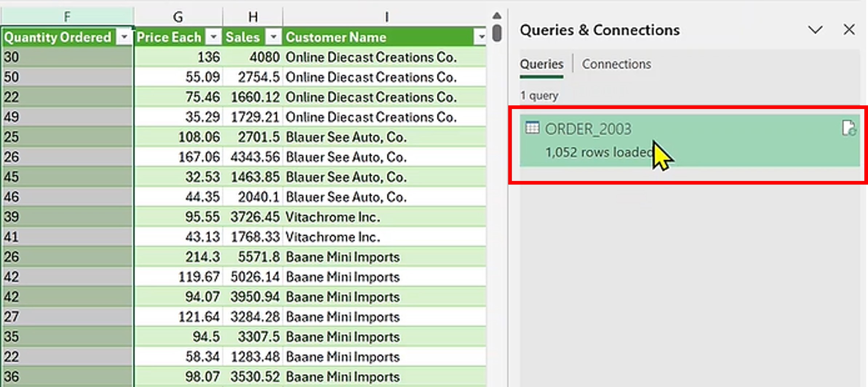The width and height of the screenshot is (868, 387).
Task: Close the Queries & Connections pane
Action: click(849, 30)
